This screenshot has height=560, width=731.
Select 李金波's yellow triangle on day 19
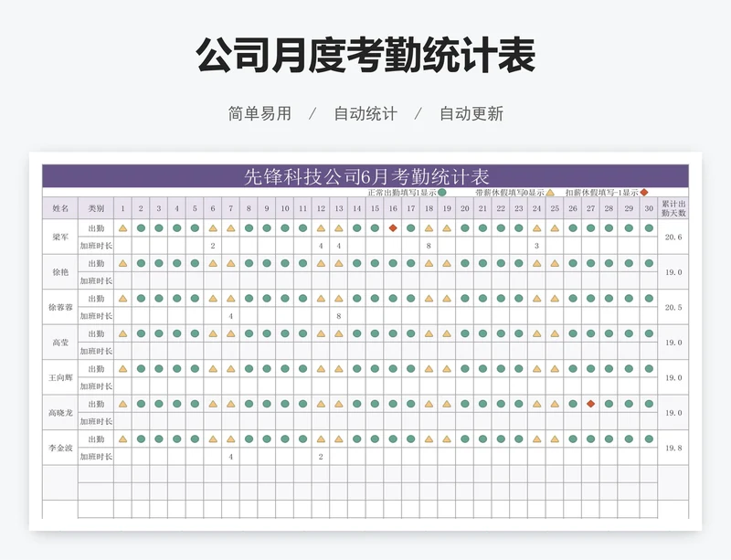[447, 439]
